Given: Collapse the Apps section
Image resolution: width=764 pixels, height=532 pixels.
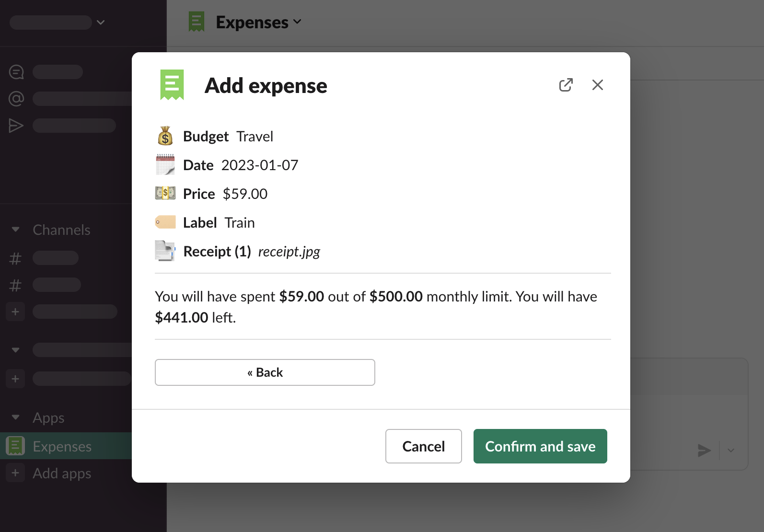Looking at the screenshot, I should [x=15, y=417].
